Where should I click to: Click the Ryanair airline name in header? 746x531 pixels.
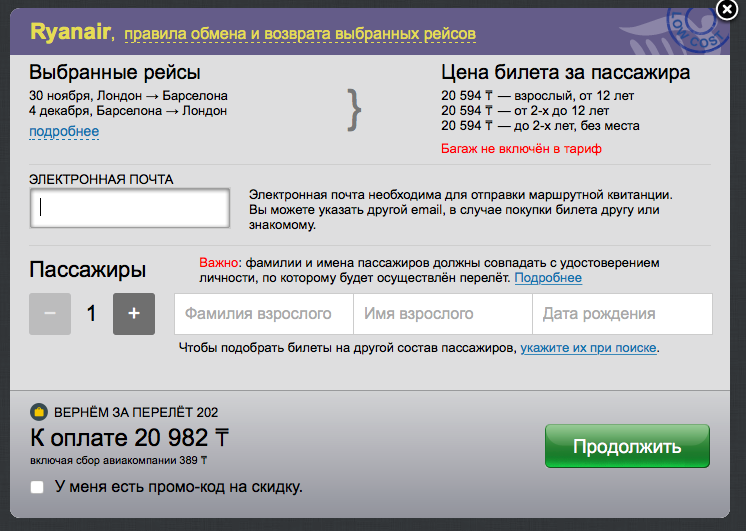point(70,32)
